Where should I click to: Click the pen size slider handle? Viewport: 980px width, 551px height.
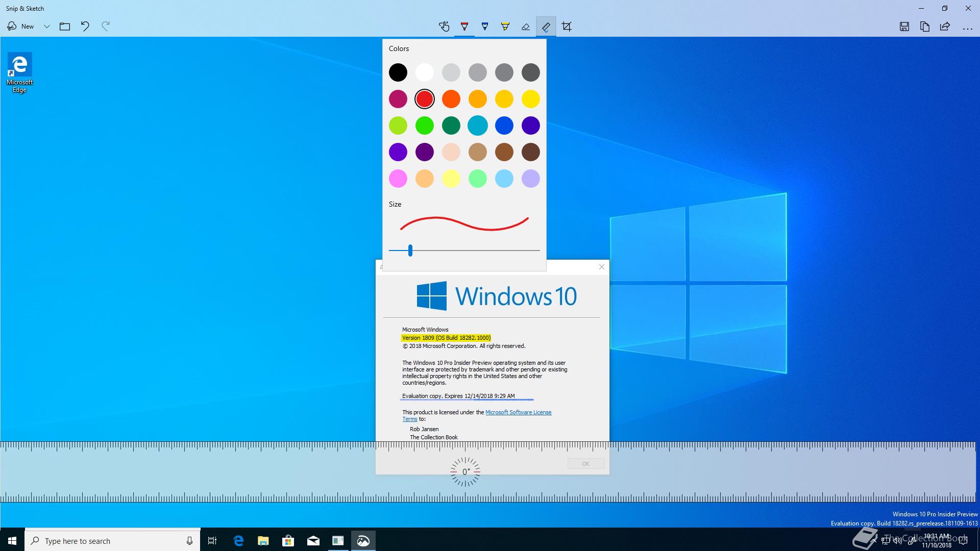pos(410,251)
